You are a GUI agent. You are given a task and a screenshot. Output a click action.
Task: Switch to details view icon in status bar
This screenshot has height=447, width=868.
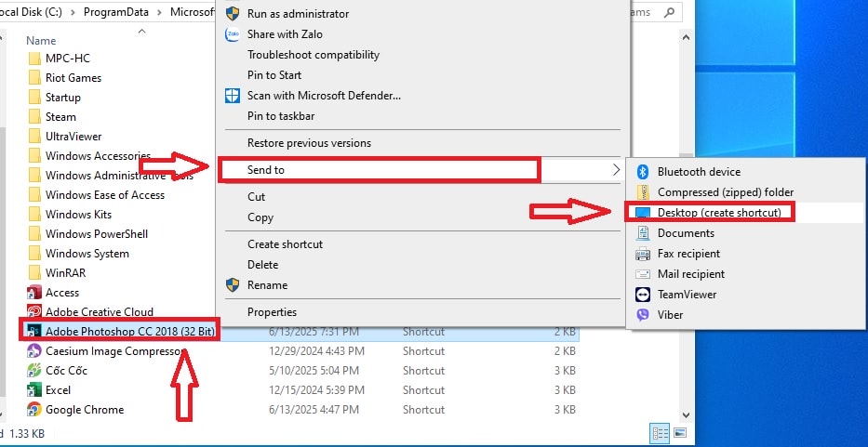pyautogui.click(x=661, y=433)
